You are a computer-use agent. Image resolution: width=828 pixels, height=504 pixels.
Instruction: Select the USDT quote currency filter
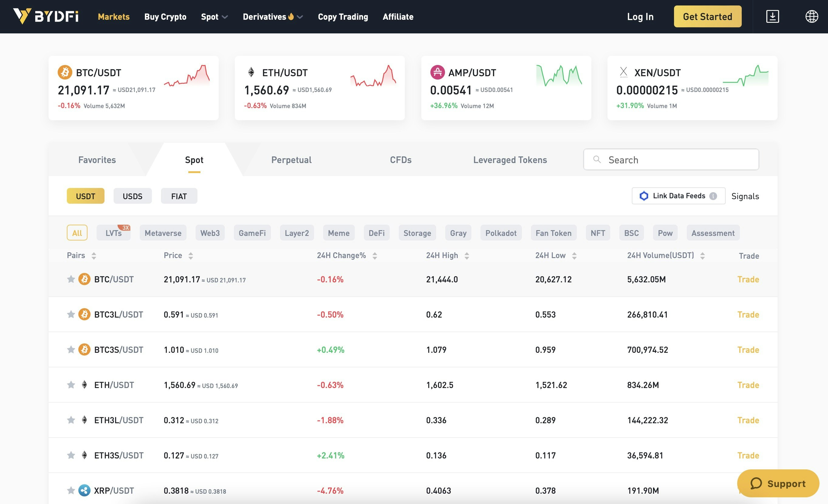coord(85,196)
